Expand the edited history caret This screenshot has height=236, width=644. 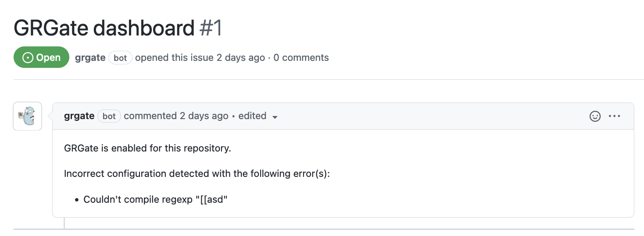(275, 117)
